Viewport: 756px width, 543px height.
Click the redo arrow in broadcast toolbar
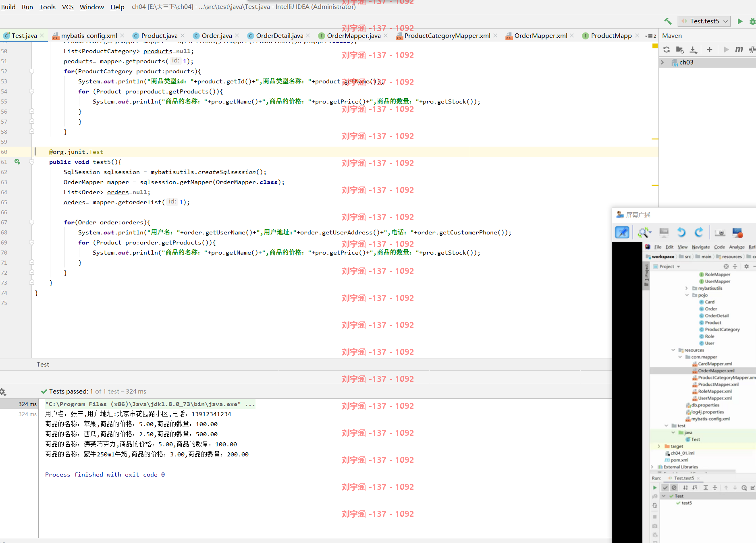coord(699,232)
